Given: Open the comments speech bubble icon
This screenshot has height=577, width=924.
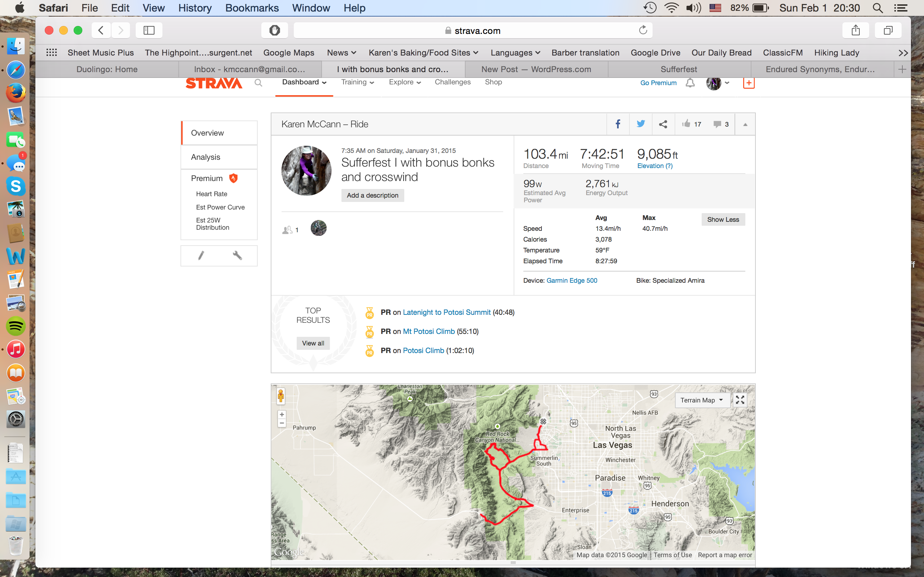Looking at the screenshot, I should coord(717,124).
